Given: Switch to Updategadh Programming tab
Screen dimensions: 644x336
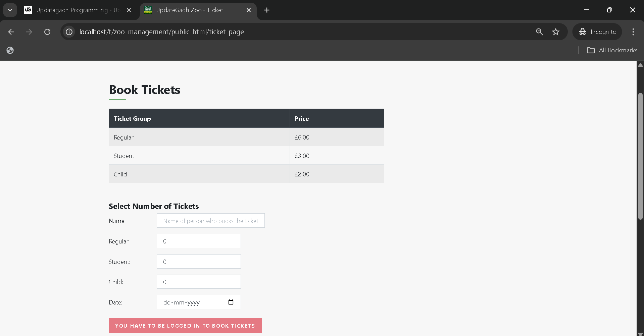Looking at the screenshot, I should click(x=74, y=10).
